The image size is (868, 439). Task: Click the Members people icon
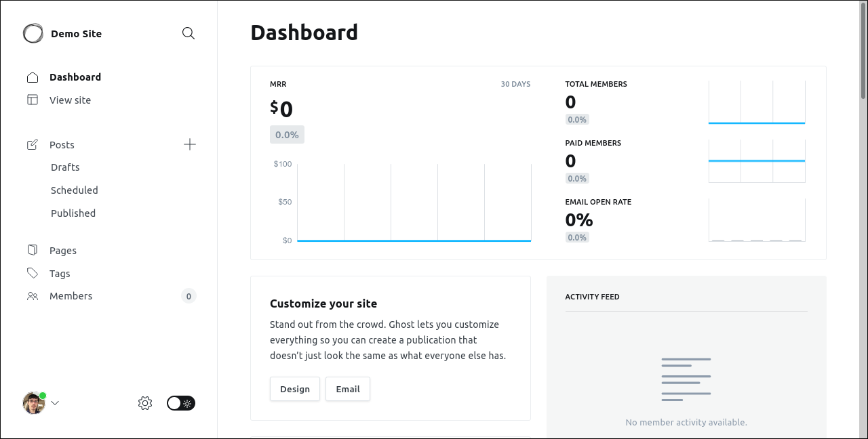[x=33, y=296]
